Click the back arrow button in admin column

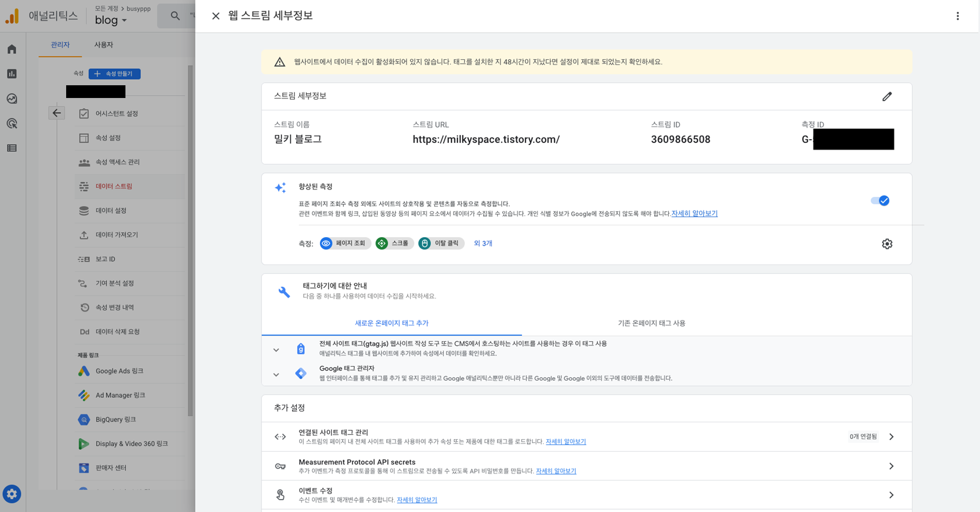point(57,113)
